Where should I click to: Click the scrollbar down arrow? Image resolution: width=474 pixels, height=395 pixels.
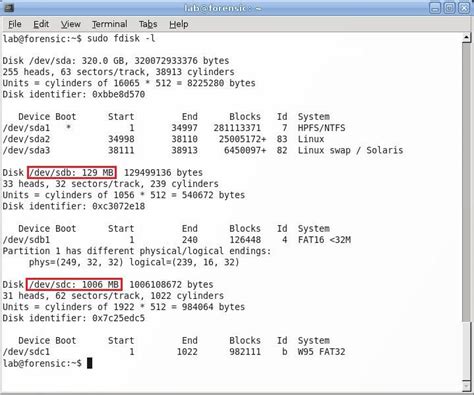(x=467, y=385)
